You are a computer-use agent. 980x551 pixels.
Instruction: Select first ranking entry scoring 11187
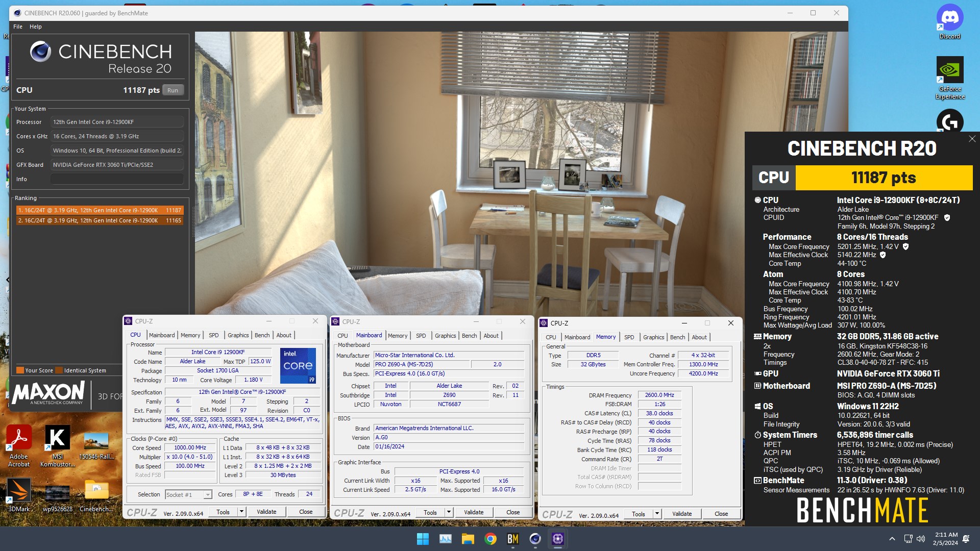[100, 210]
